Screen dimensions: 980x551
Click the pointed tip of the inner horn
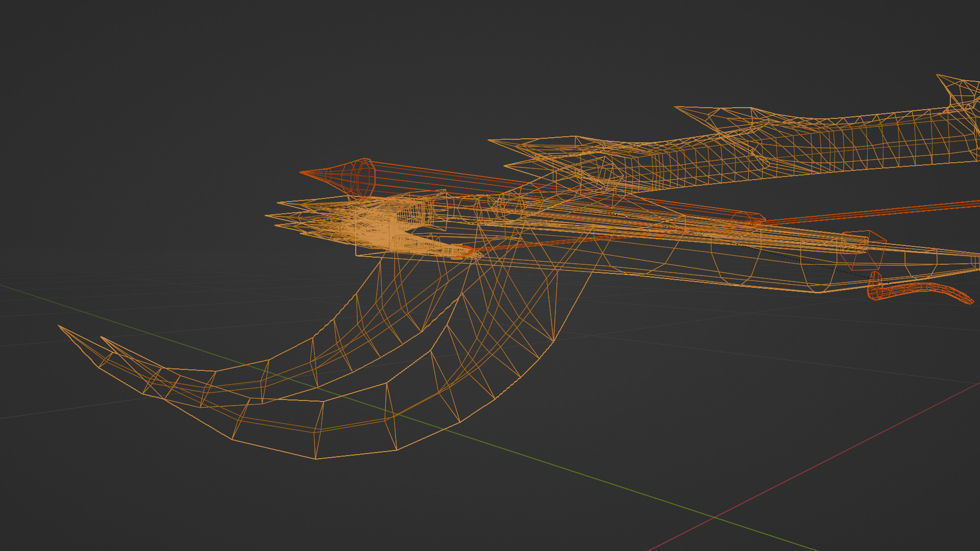(x=102, y=338)
